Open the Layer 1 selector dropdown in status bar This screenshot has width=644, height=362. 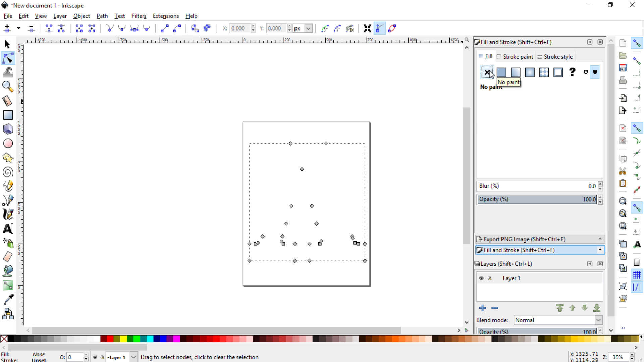click(133, 357)
